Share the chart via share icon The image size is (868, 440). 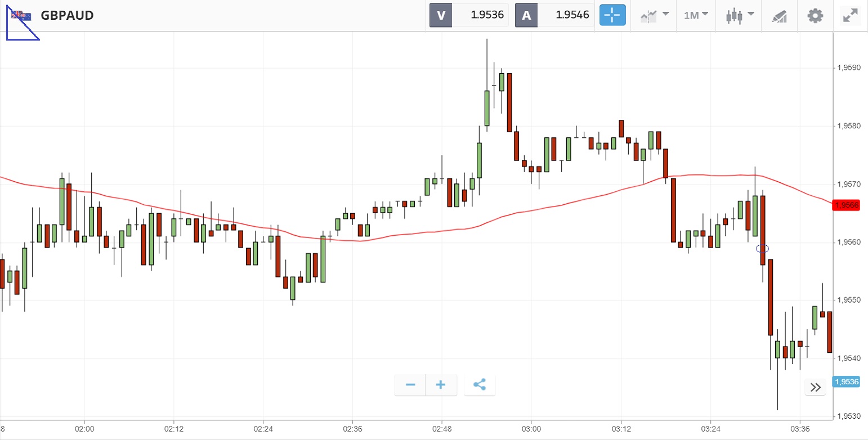480,385
